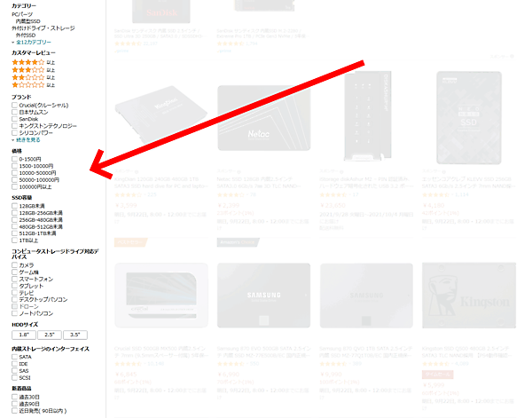Open the Samsung 870 QVO product image
Viewport: 532px width, 418px height.
point(366,296)
